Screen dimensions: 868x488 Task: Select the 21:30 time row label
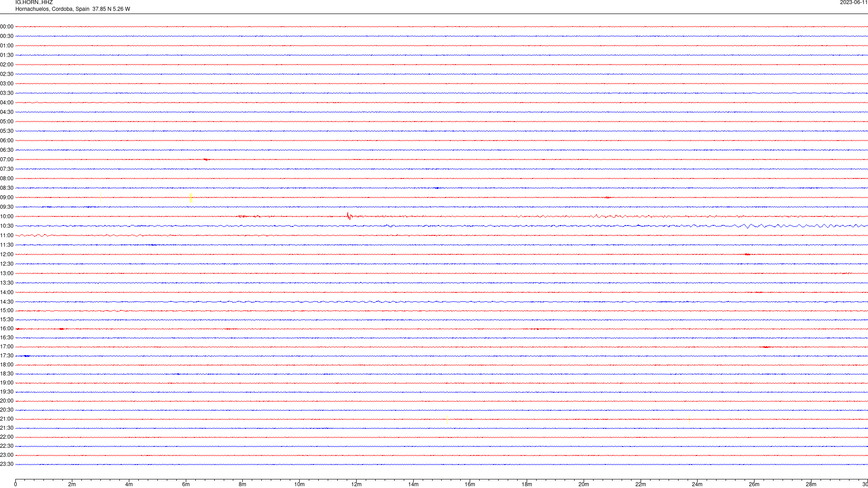click(7, 428)
